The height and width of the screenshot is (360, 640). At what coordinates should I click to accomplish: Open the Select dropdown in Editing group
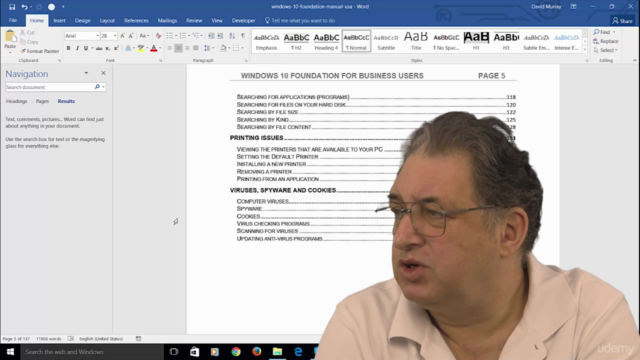[x=606, y=50]
